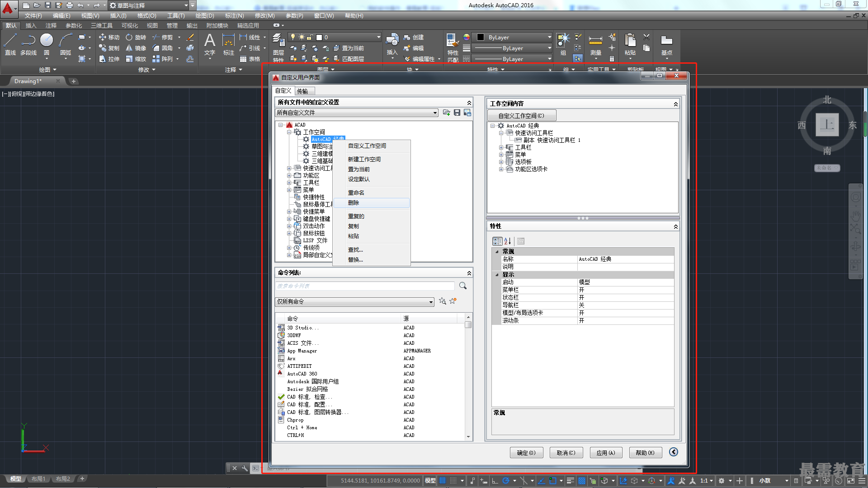The image size is (868, 488).
Task: Click the ViewCube 上 top face
Action: 827,124
